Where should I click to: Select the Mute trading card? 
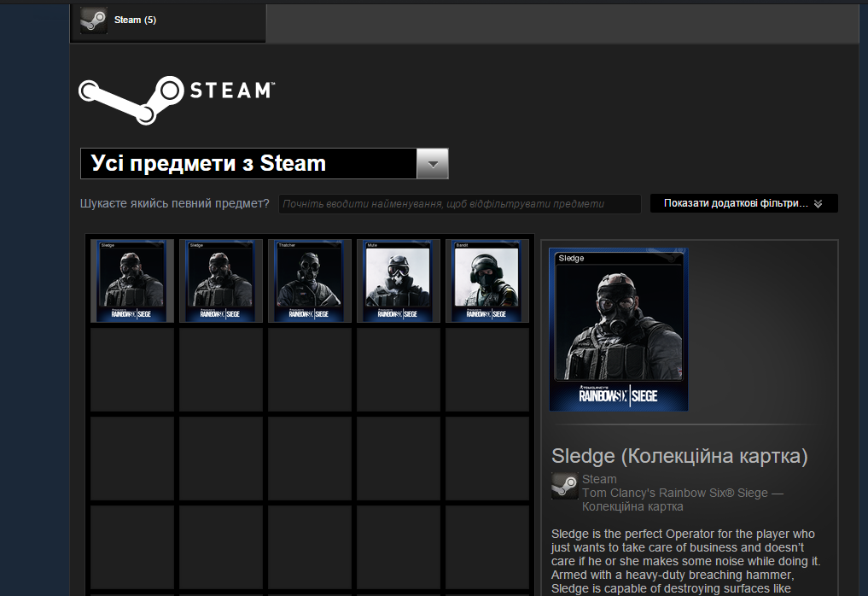398,281
